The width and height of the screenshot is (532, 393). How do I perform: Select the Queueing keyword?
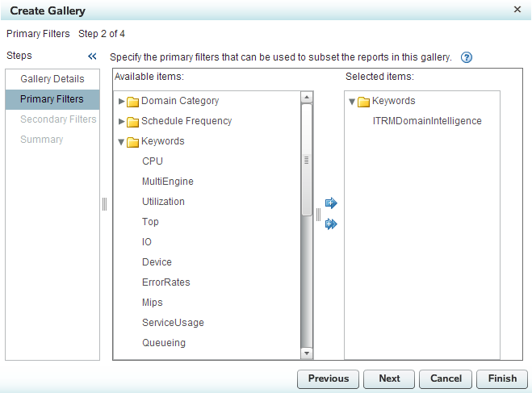click(164, 343)
